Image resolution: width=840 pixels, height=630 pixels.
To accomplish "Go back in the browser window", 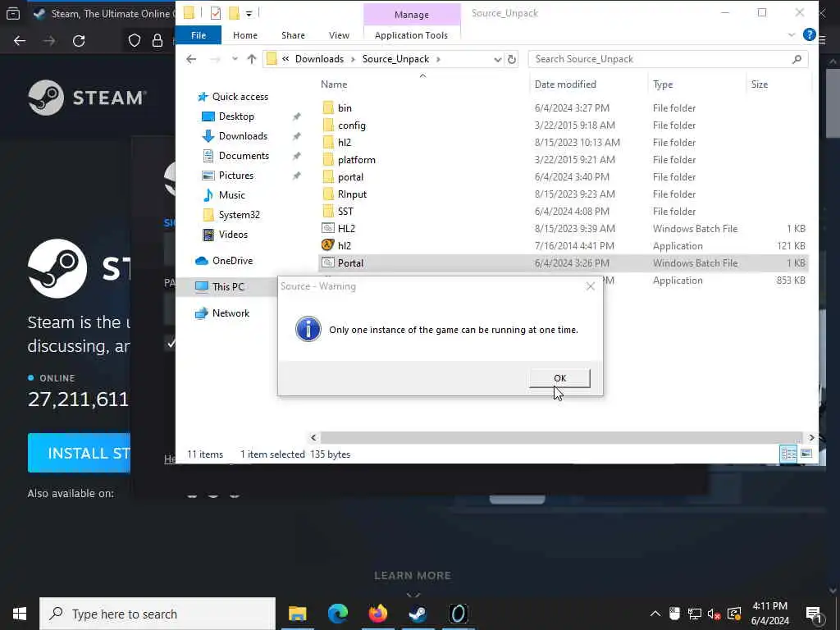I will (x=20, y=41).
